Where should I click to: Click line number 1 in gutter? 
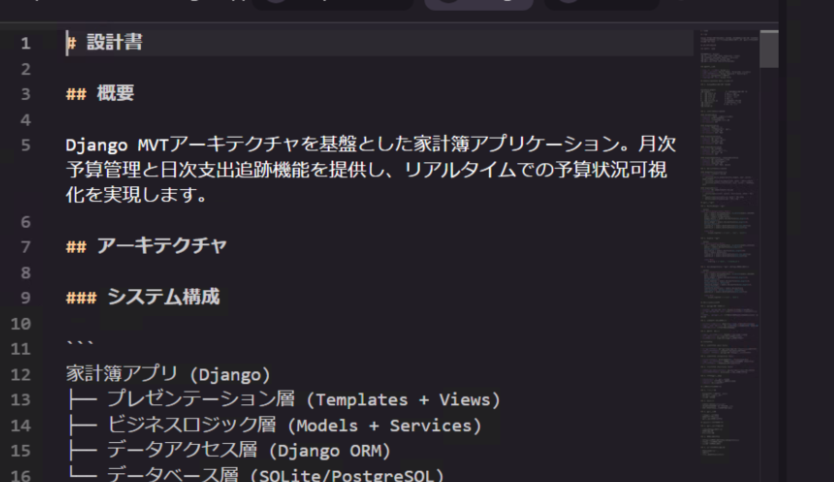[26, 43]
